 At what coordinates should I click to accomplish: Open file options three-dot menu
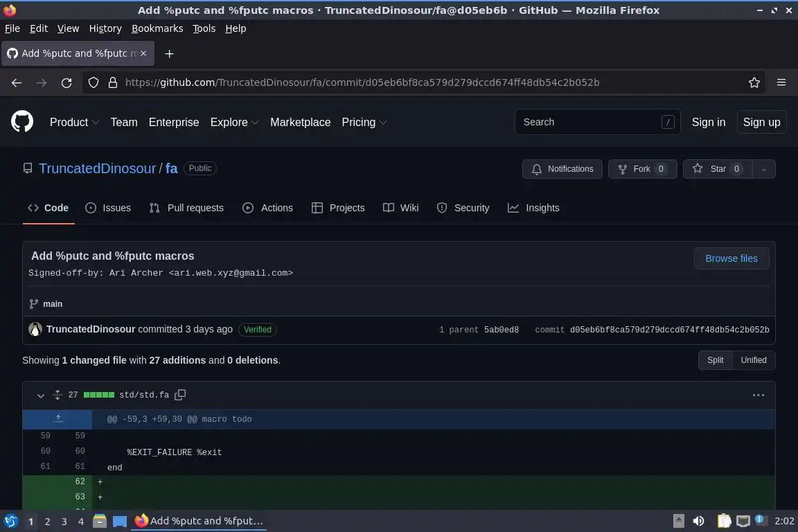point(759,395)
